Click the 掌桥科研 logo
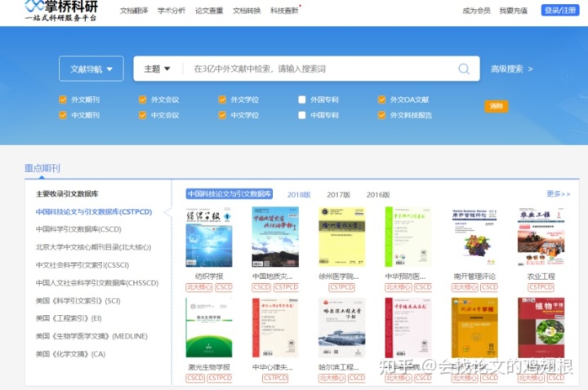Viewport: 588px width, 390px height. pos(61,11)
